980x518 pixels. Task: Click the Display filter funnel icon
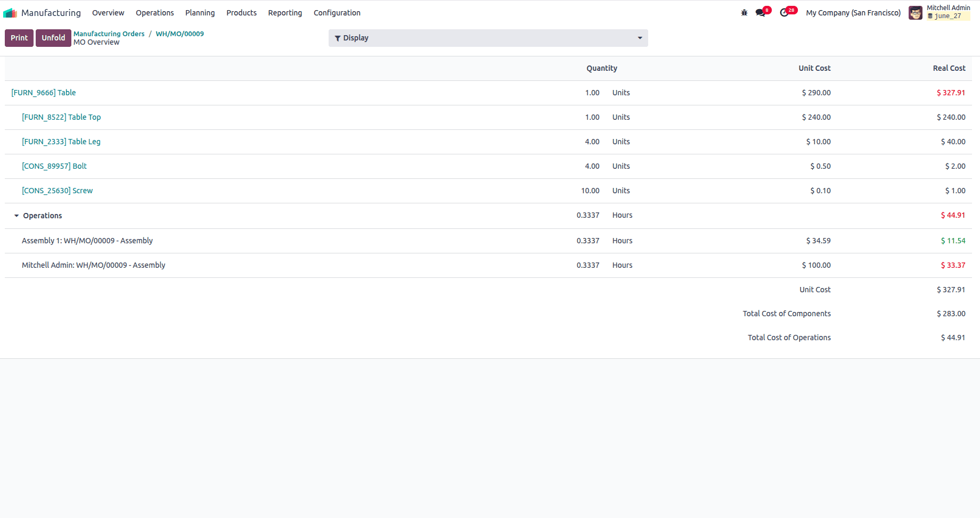338,38
